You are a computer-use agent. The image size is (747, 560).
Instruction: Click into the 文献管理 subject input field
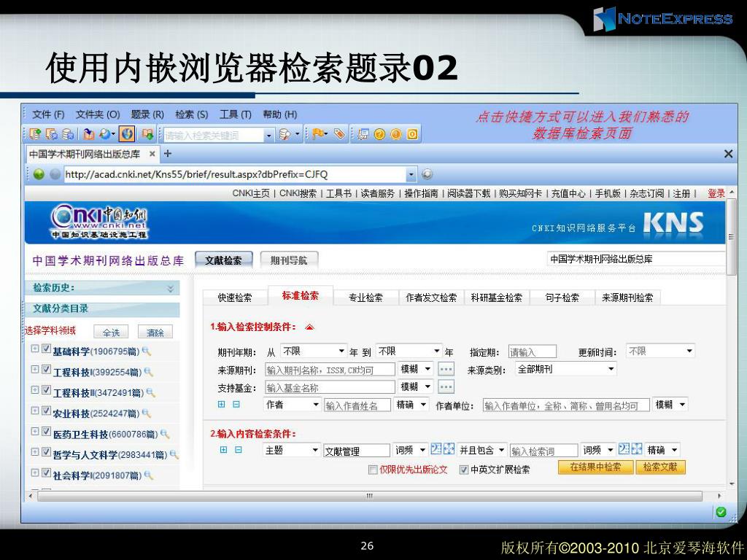click(356, 451)
